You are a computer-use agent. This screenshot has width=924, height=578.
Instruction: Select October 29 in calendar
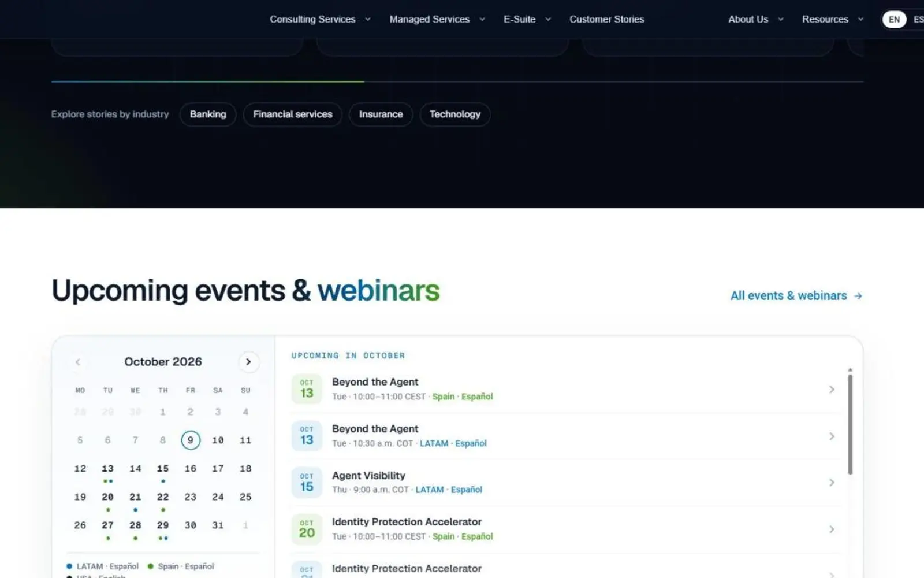click(x=163, y=525)
